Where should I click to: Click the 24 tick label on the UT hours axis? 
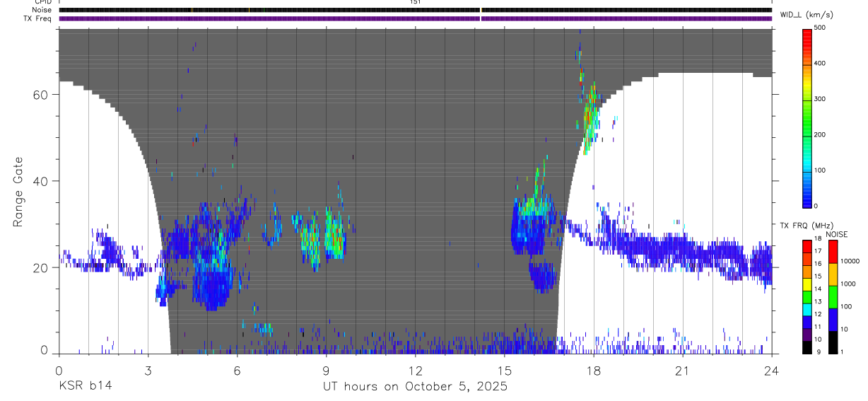pos(772,370)
